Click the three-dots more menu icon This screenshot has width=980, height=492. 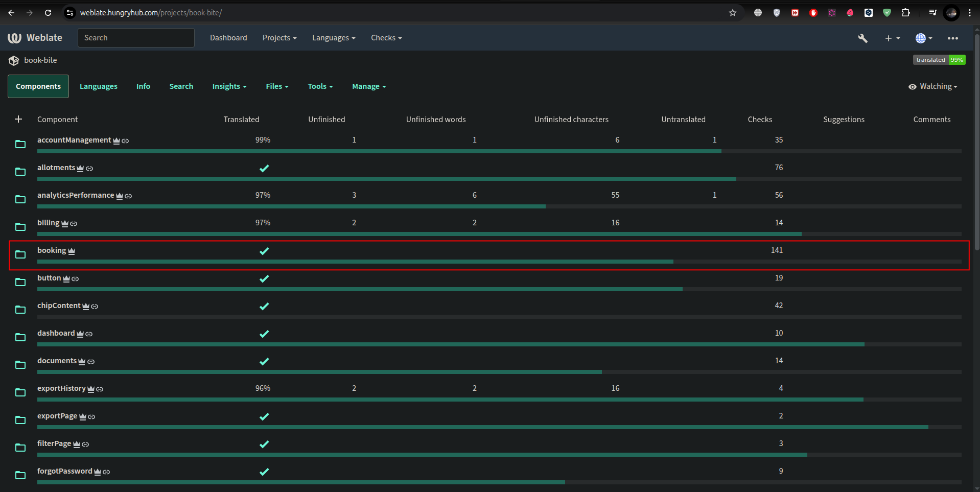952,38
